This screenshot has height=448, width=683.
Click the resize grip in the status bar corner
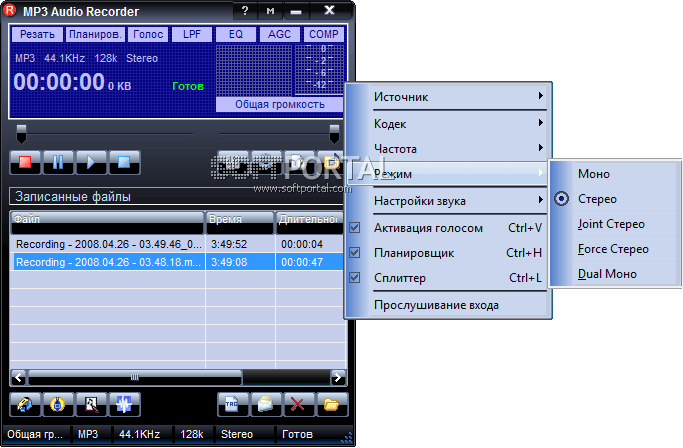[x=347, y=438]
